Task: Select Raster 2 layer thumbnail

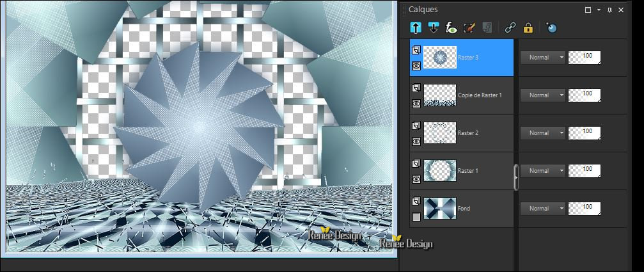Action: pos(440,133)
